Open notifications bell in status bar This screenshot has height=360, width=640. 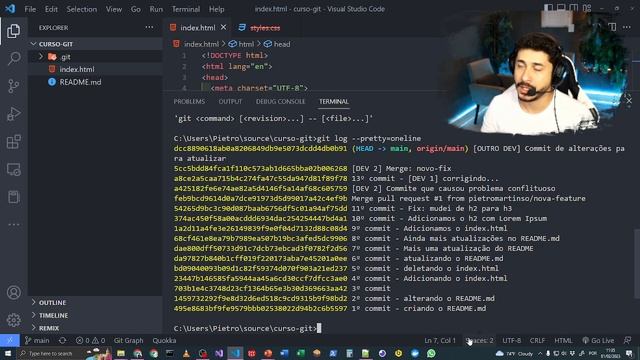pos(627,340)
